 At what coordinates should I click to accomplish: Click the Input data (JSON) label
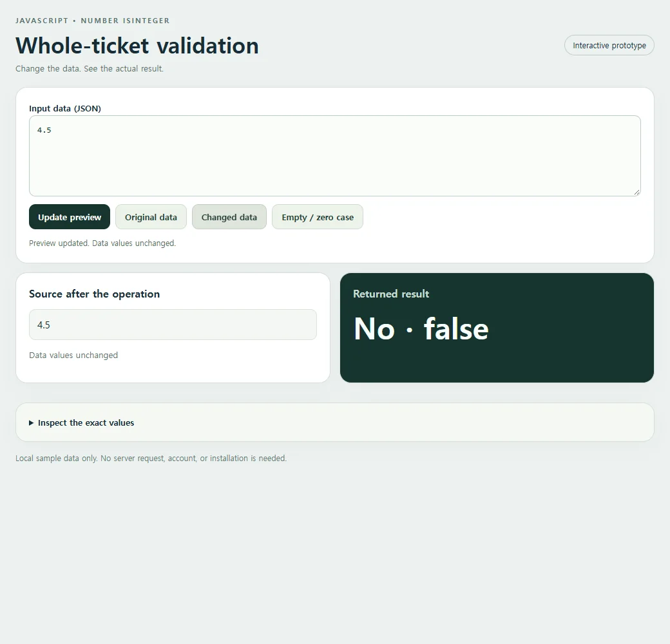click(x=65, y=108)
